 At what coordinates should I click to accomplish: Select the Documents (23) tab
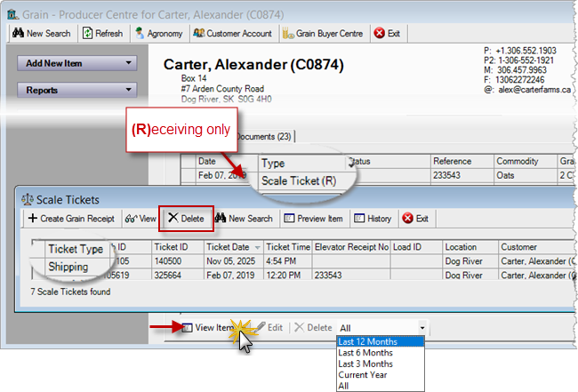point(265,137)
